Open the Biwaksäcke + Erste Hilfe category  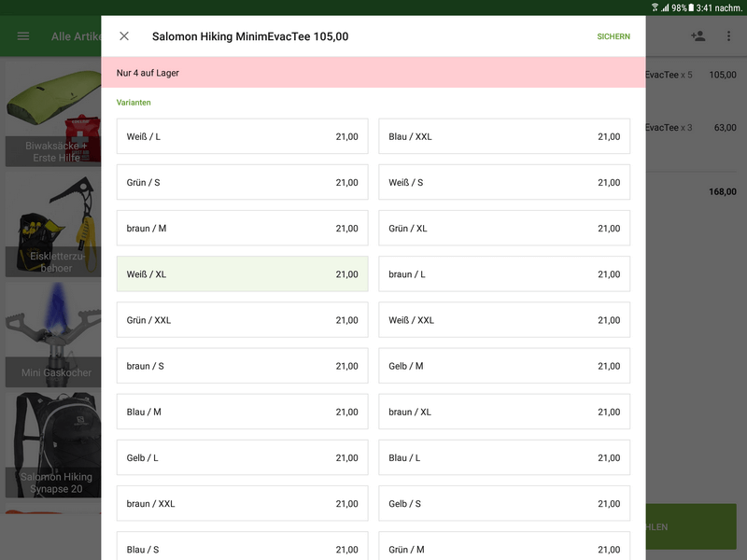53,115
